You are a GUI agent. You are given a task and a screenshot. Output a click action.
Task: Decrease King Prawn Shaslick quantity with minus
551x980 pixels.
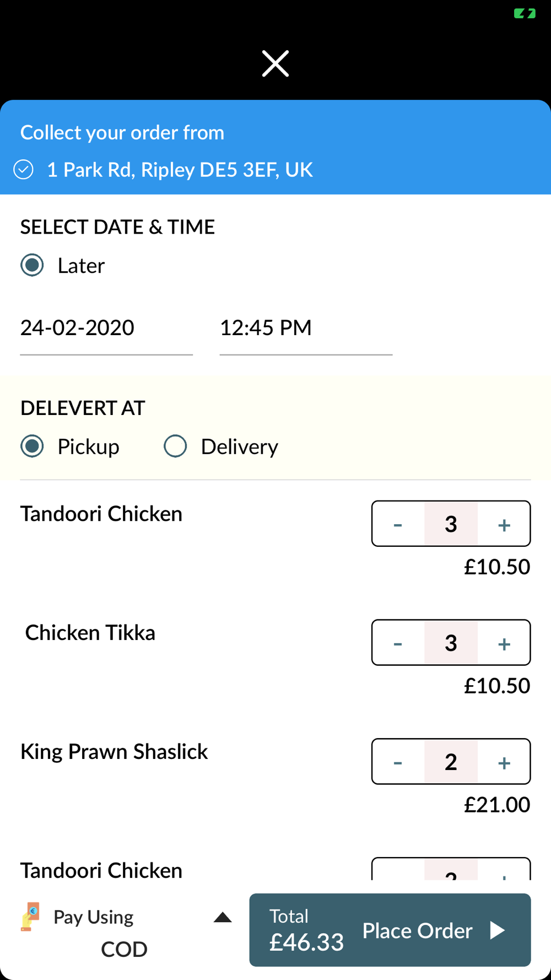tap(398, 762)
